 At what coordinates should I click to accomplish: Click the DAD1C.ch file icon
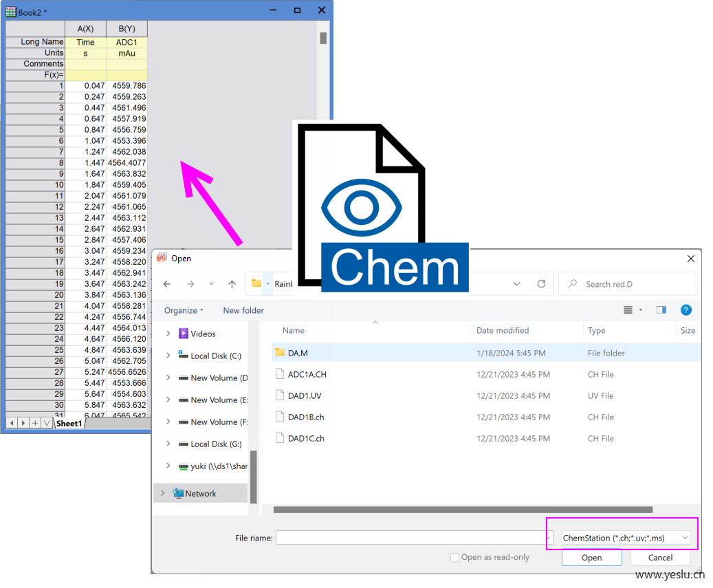[x=280, y=438]
